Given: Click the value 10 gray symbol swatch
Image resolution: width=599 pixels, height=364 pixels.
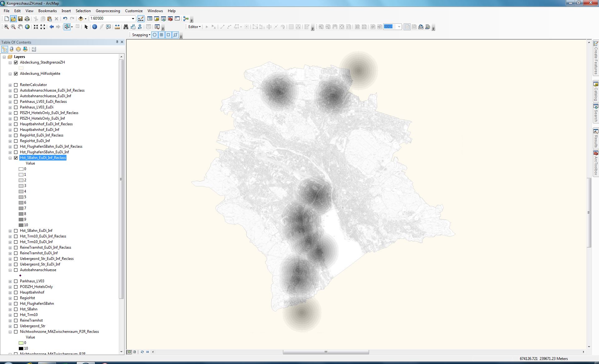Looking at the screenshot, I should pos(21,225).
